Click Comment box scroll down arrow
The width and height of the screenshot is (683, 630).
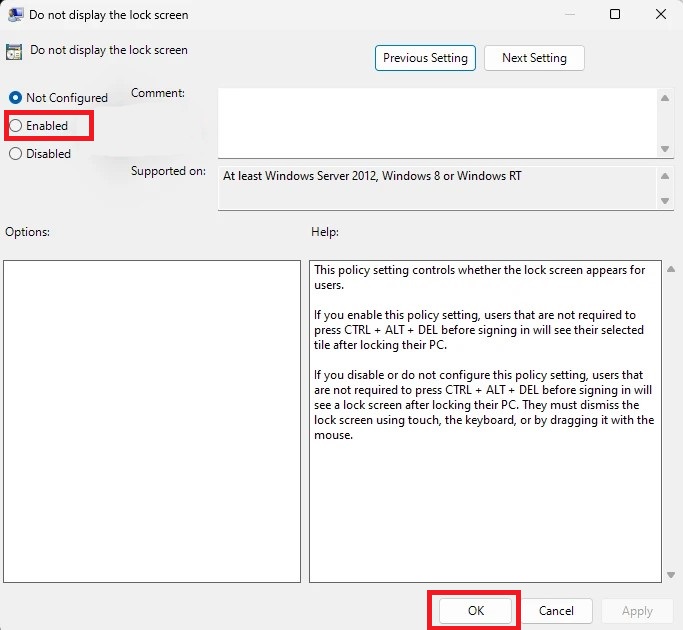(x=665, y=149)
